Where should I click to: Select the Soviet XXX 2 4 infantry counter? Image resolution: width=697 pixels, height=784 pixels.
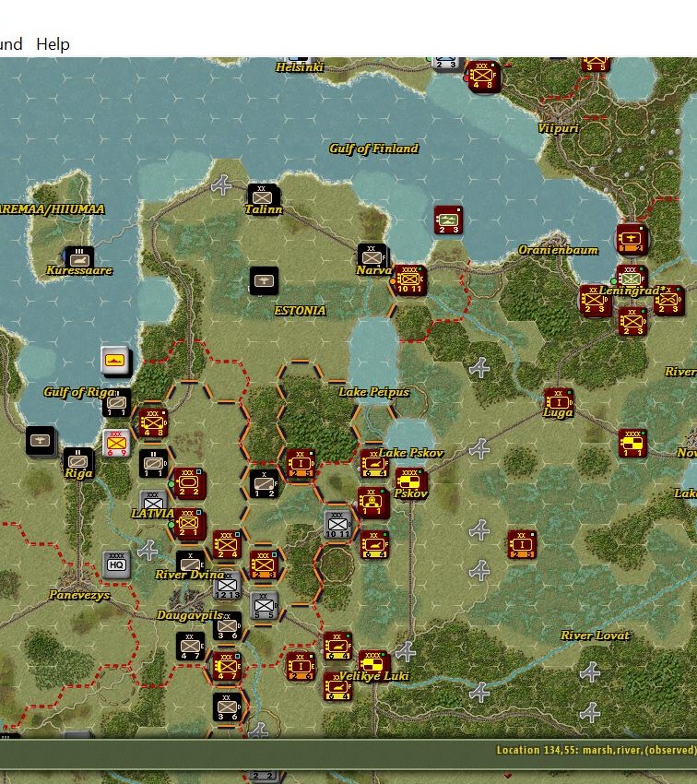(x=228, y=544)
